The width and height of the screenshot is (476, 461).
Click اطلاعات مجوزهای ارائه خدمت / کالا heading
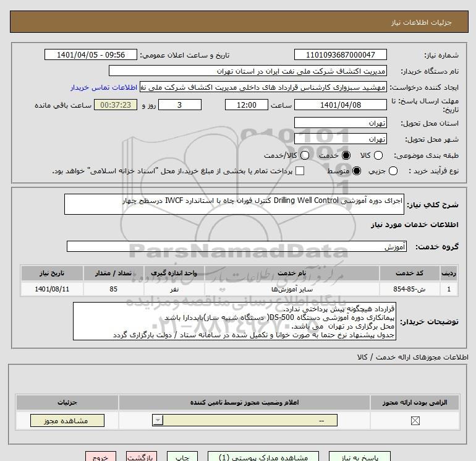(413, 357)
